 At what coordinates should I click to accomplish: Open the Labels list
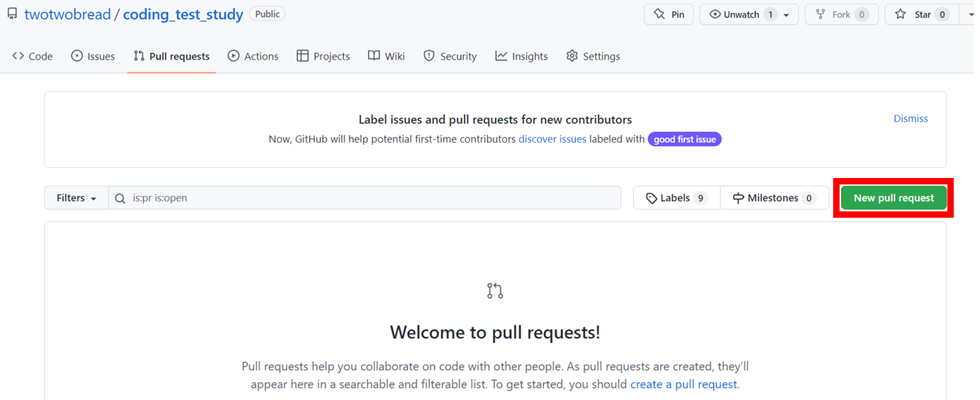(x=676, y=198)
